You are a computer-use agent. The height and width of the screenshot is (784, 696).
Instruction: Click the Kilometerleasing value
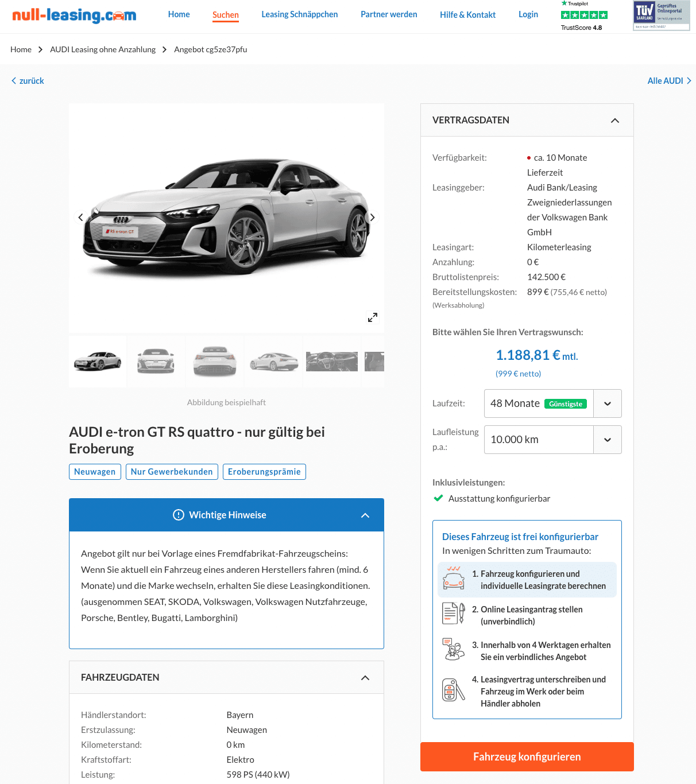click(x=559, y=247)
